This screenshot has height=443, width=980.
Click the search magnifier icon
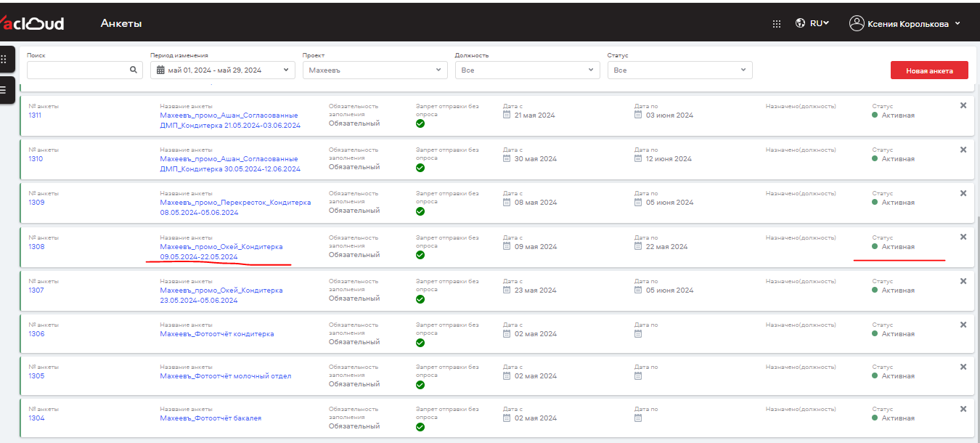pyautogui.click(x=134, y=70)
